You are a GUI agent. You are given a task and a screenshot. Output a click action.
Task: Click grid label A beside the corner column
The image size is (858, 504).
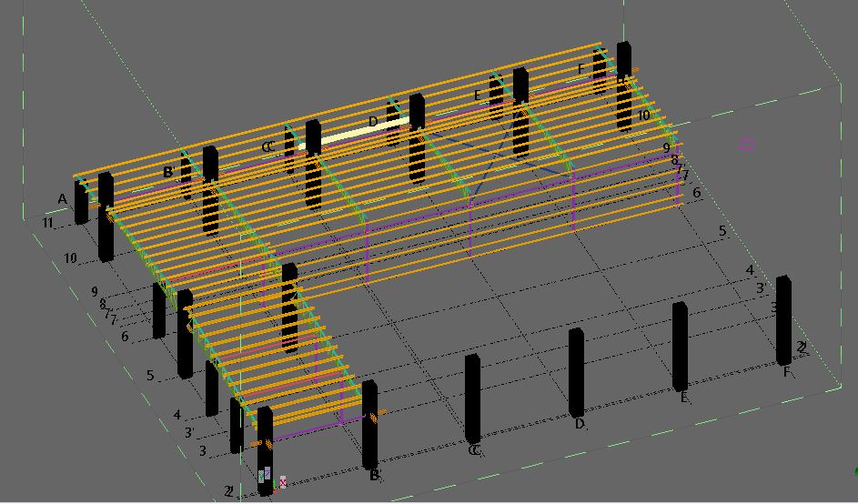click(63, 199)
